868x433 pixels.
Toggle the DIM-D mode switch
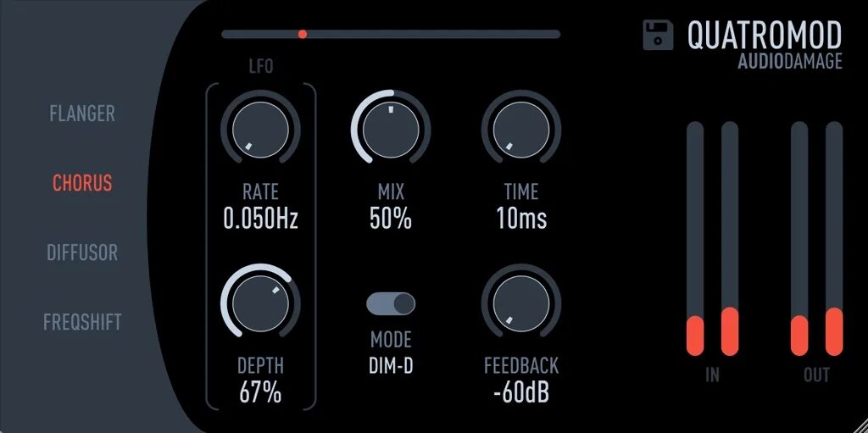(391, 304)
